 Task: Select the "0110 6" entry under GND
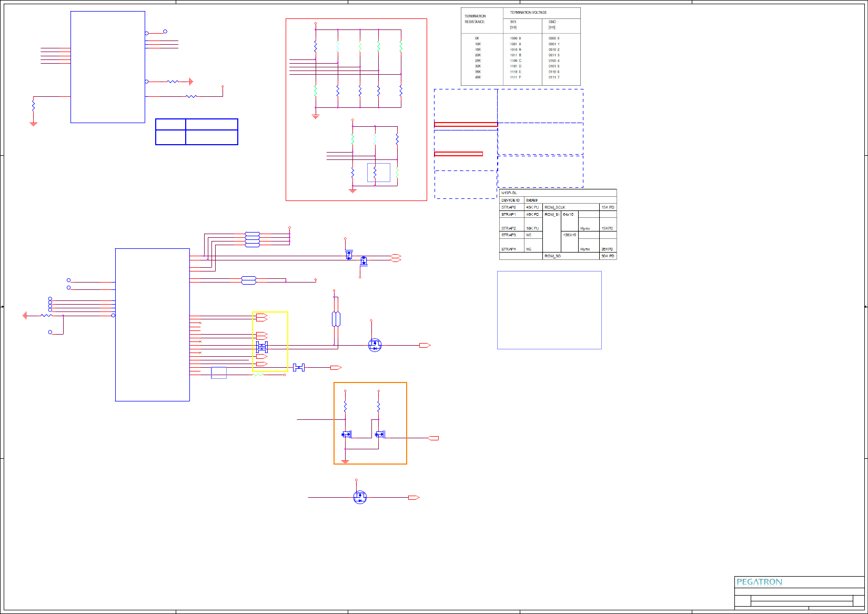[x=554, y=72]
